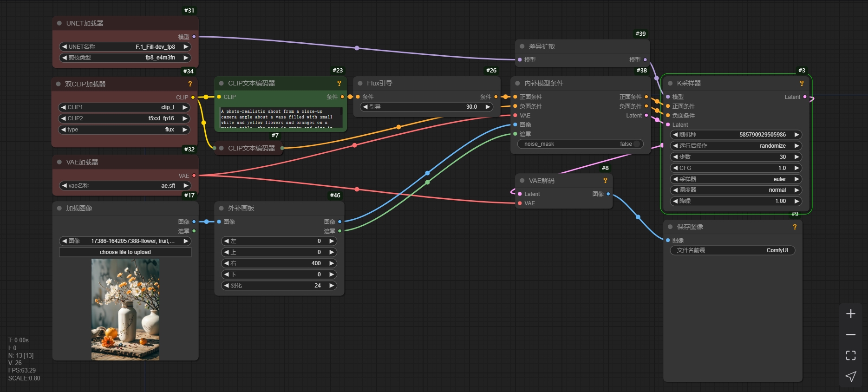Open the VAE解码 help question mark
The image size is (868, 392).
(x=605, y=181)
